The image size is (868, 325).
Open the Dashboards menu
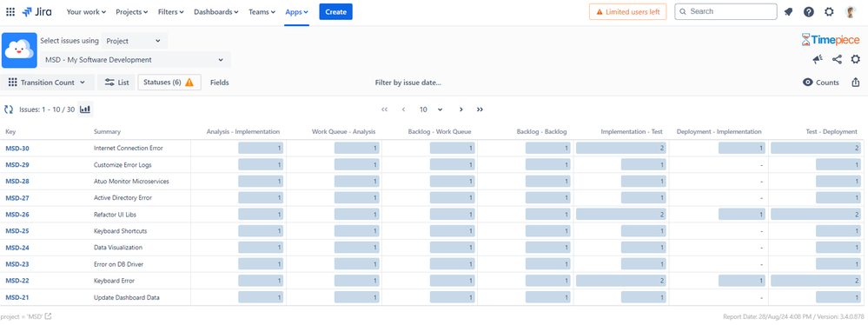[x=215, y=11]
